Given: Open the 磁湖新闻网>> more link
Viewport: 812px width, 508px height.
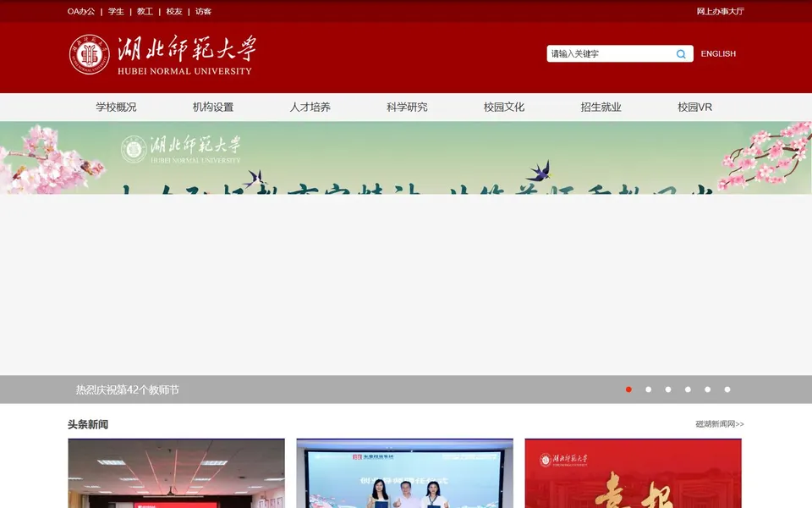Looking at the screenshot, I should [719, 424].
